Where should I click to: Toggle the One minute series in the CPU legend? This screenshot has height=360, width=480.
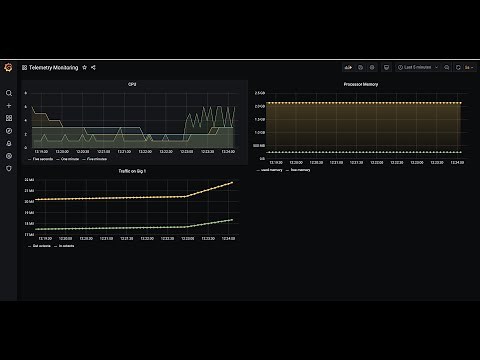pyautogui.click(x=70, y=159)
